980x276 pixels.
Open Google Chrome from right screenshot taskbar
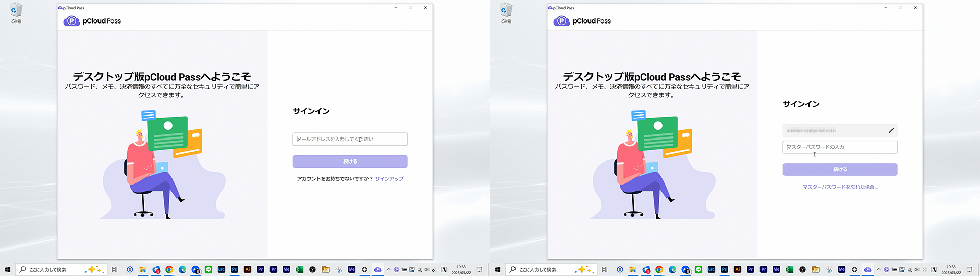[659, 269]
